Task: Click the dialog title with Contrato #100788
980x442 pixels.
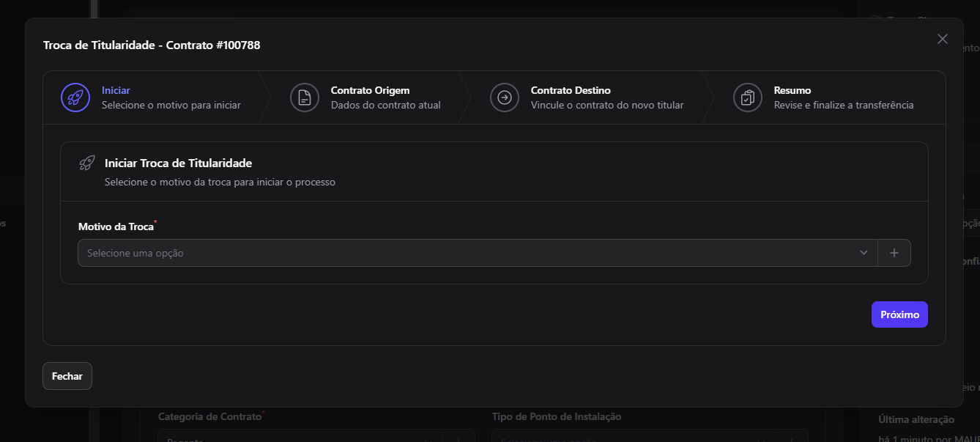Action: point(152,45)
